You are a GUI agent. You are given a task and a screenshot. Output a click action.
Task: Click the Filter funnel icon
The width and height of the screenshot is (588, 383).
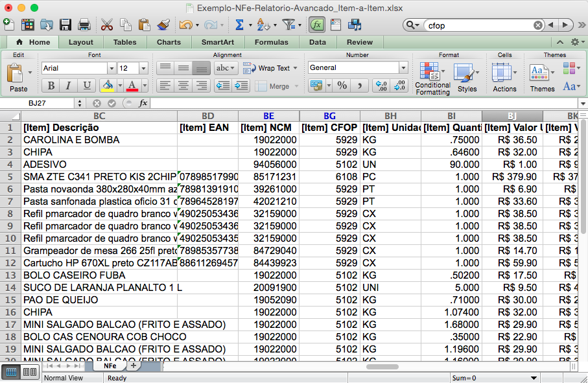[288, 25]
